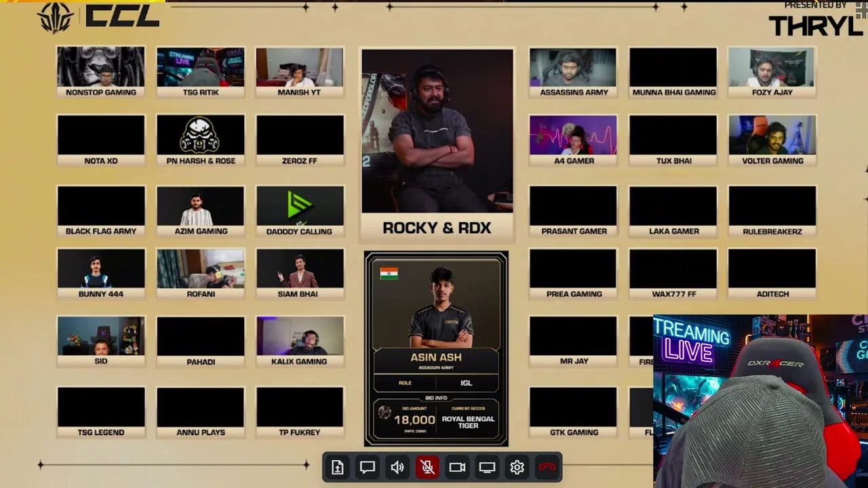Select the Mr Jay tile
The width and height of the screenshot is (868, 488).
[573, 342]
